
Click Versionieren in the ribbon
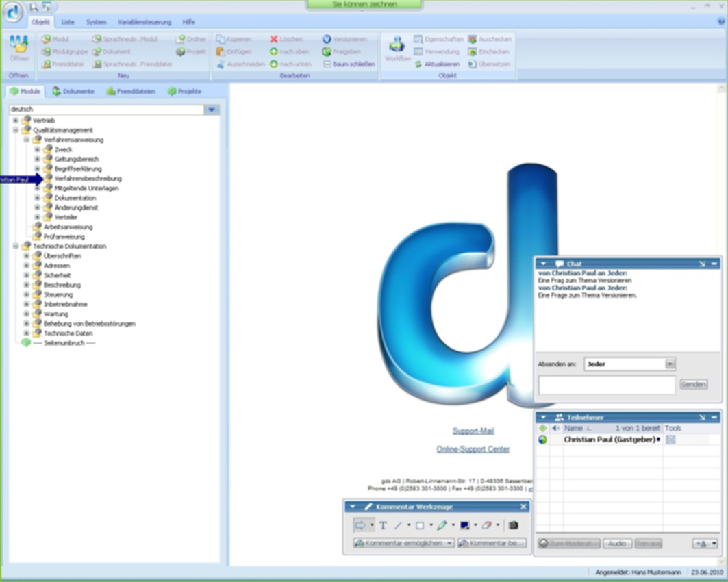pos(344,39)
